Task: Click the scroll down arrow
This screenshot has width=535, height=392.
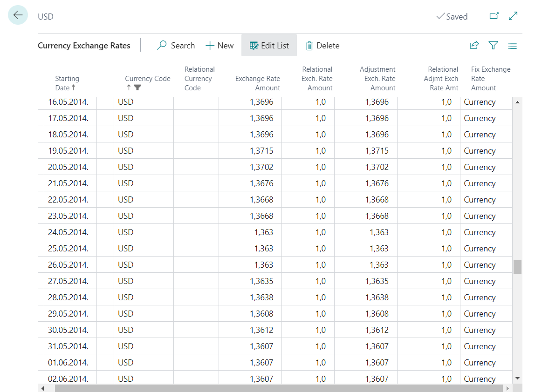Action: (517, 378)
